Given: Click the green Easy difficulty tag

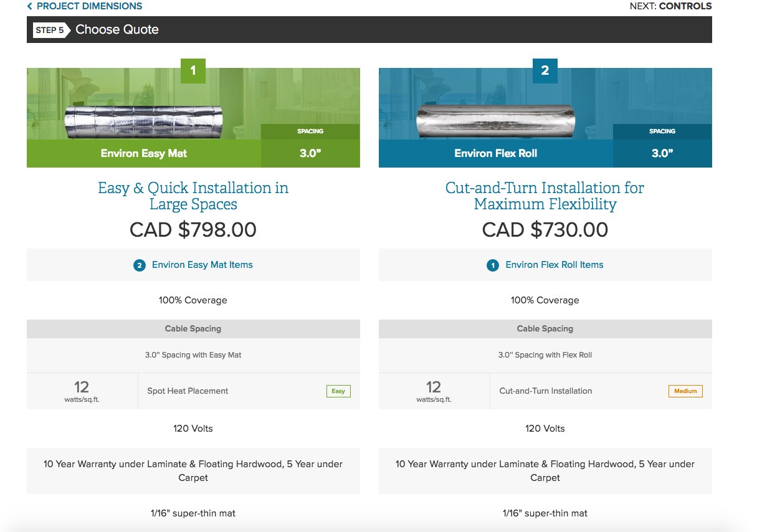Looking at the screenshot, I should tap(338, 391).
